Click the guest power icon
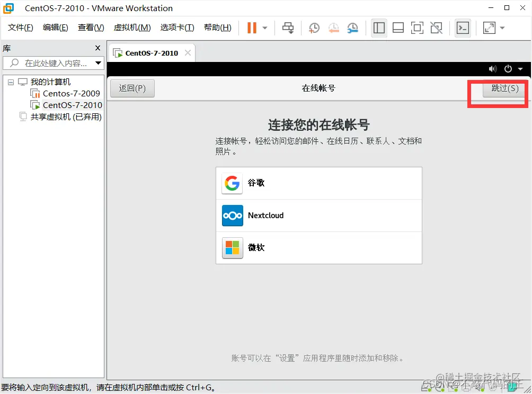Screen dimensions: 532x394 tap(508, 69)
